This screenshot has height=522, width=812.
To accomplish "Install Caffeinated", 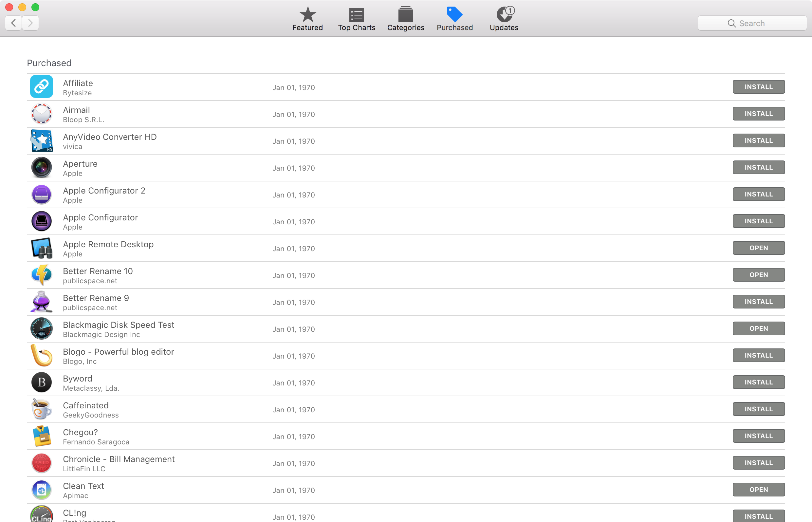I will [x=758, y=409].
